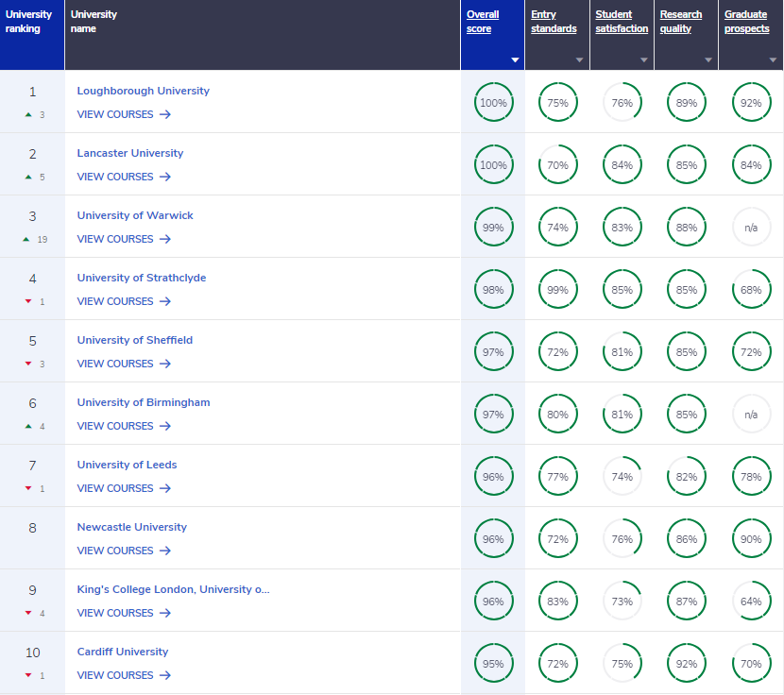The image size is (784, 695).
Task: Open University of Leeds page
Action: click(x=127, y=465)
